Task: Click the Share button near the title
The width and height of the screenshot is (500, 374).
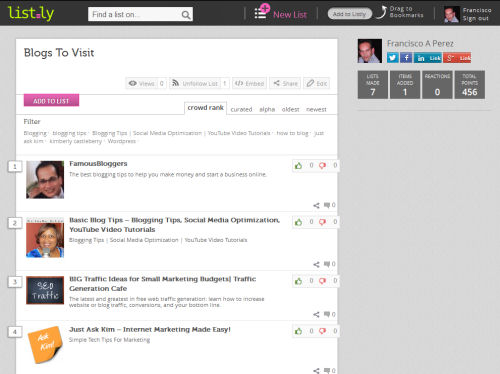Action: [285, 83]
